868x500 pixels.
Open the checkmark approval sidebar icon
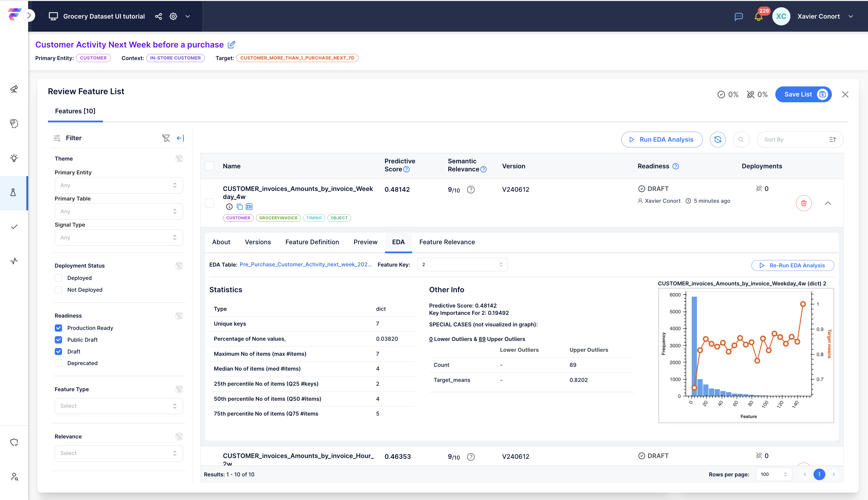(x=14, y=227)
